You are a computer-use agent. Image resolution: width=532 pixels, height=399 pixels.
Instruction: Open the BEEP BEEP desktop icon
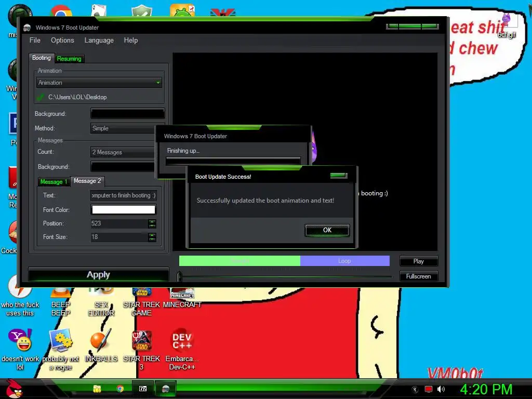coord(61,302)
